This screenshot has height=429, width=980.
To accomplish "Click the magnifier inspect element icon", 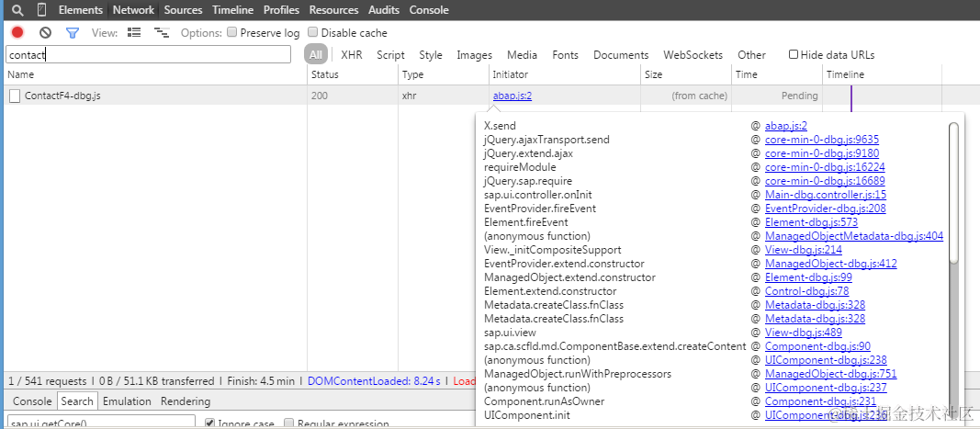I will [18, 10].
